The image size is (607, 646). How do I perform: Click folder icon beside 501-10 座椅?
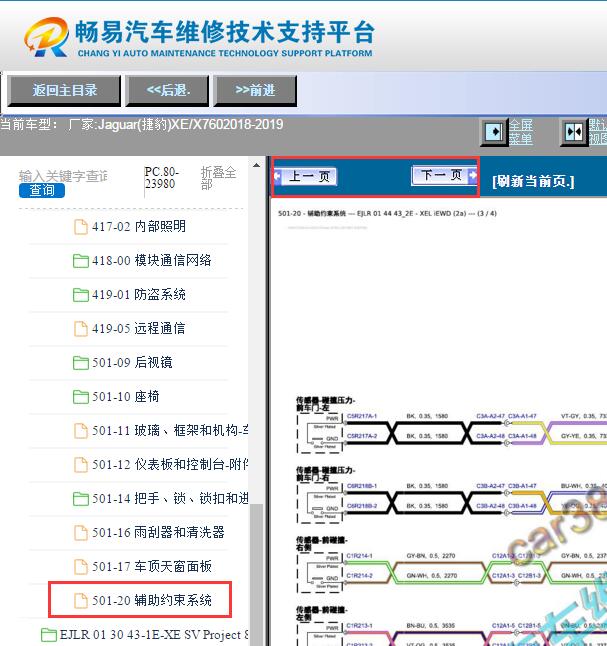(81, 397)
